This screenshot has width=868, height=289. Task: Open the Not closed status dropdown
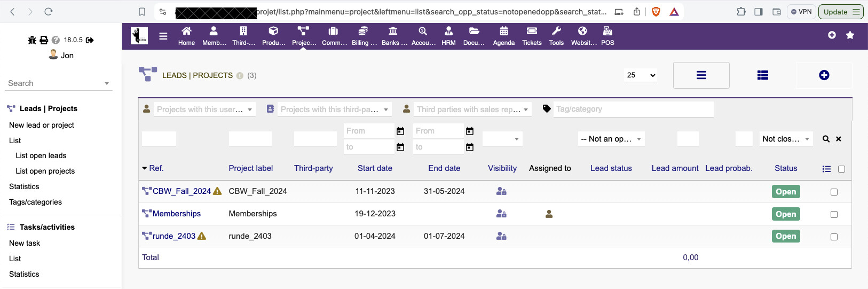[x=786, y=139]
